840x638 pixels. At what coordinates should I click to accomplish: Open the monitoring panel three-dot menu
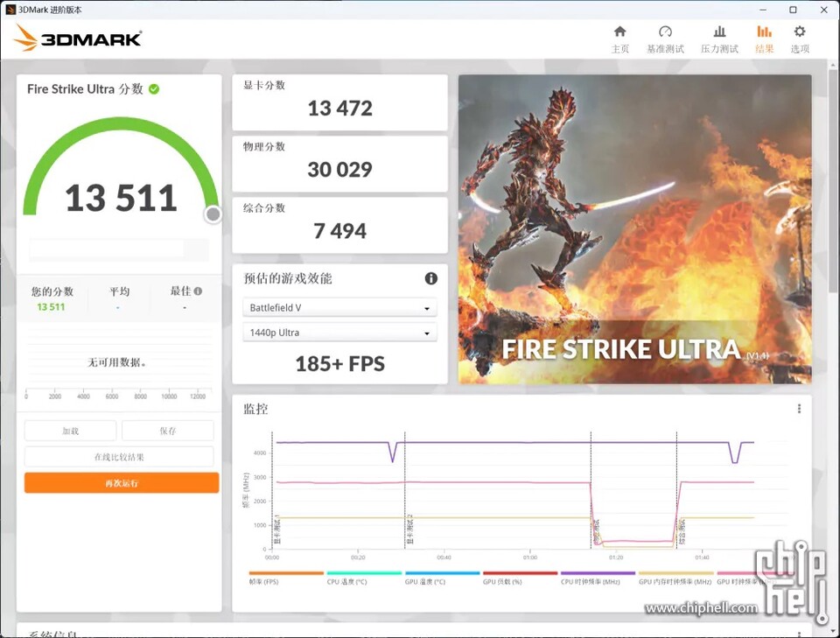[799, 407]
